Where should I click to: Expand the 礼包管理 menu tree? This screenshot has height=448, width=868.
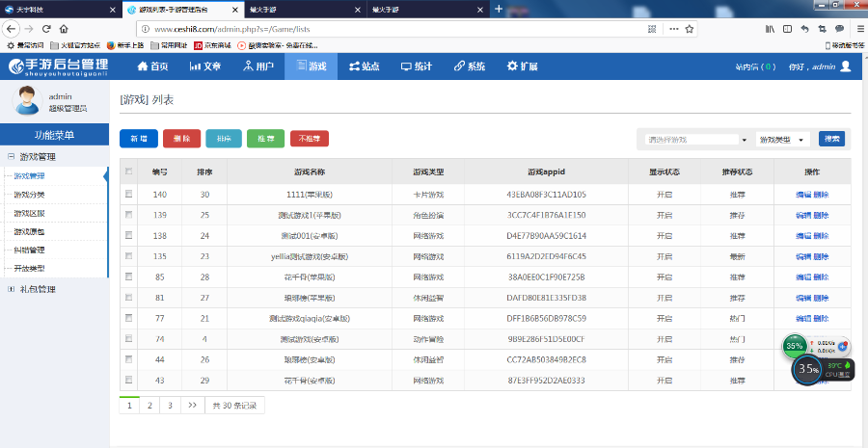11,288
